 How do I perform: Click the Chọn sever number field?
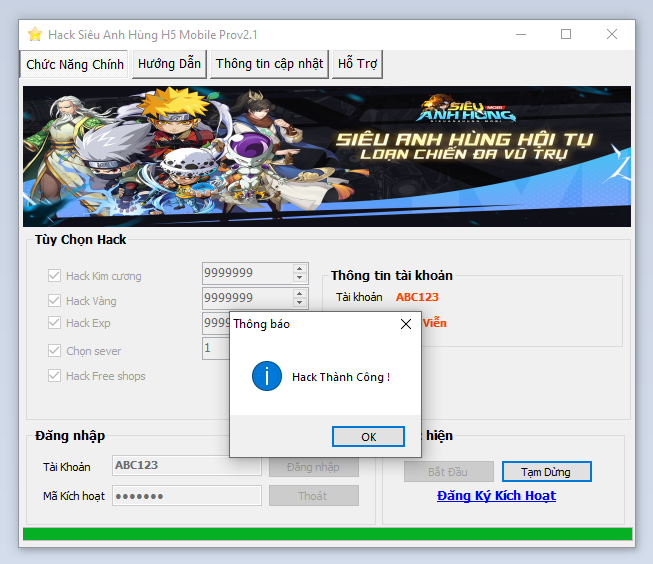[x=216, y=348]
